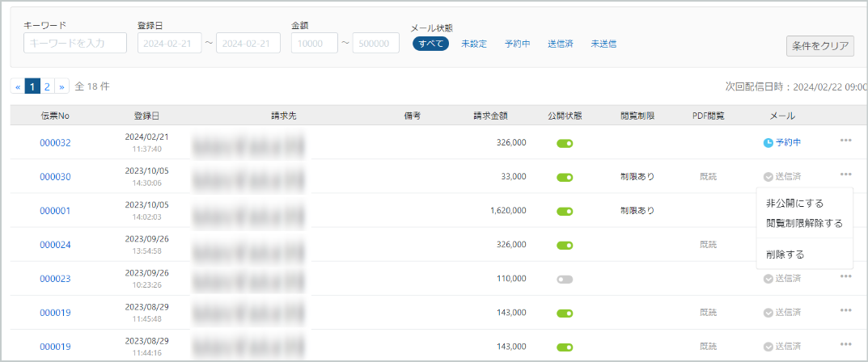The height and width of the screenshot is (362, 868).
Task: Toggle 公開状態 switch for 000019 registered 11:44:16
Action: point(565,347)
